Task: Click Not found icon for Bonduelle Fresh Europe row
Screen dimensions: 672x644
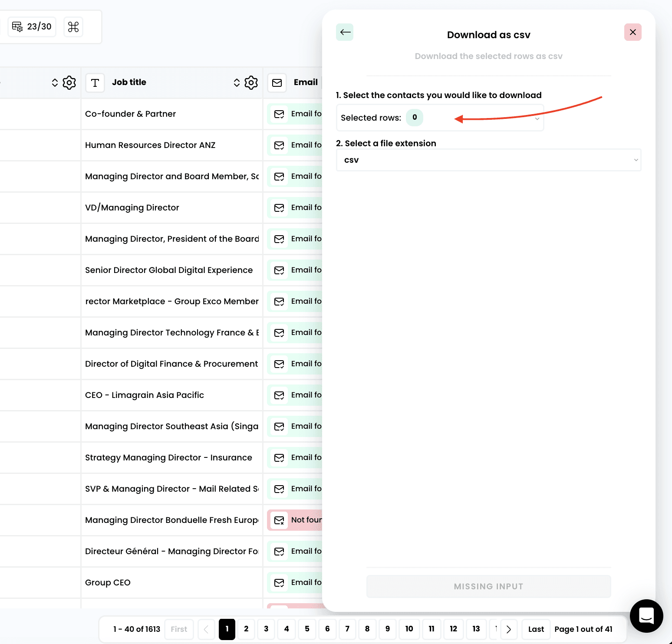Action: tap(279, 520)
